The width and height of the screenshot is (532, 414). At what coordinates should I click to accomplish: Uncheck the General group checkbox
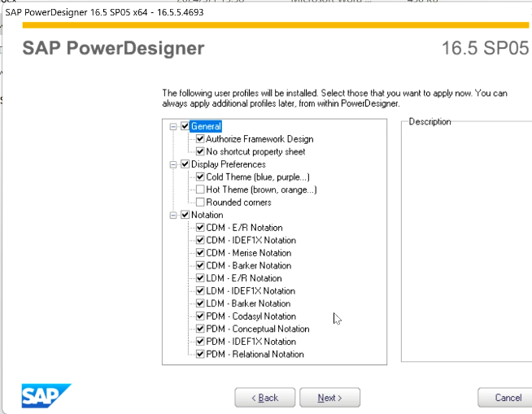click(185, 126)
